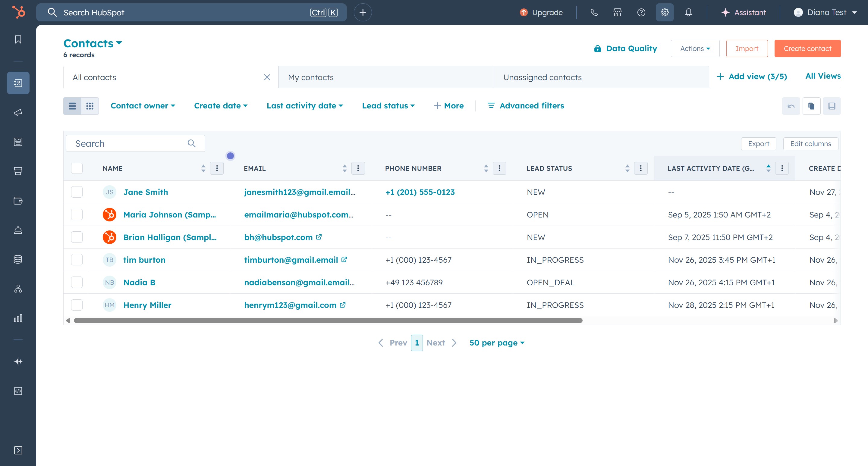Open the Lead status filter dropdown
Image resolution: width=868 pixels, height=466 pixels.
coord(388,106)
